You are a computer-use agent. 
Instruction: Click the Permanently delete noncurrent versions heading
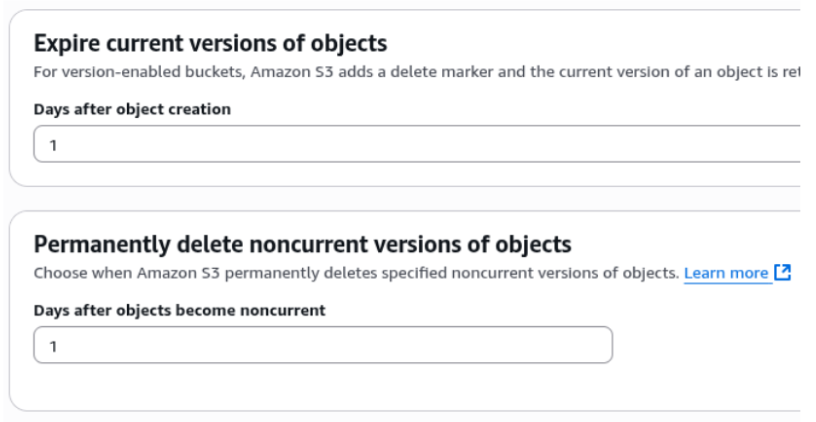(302, 243)
